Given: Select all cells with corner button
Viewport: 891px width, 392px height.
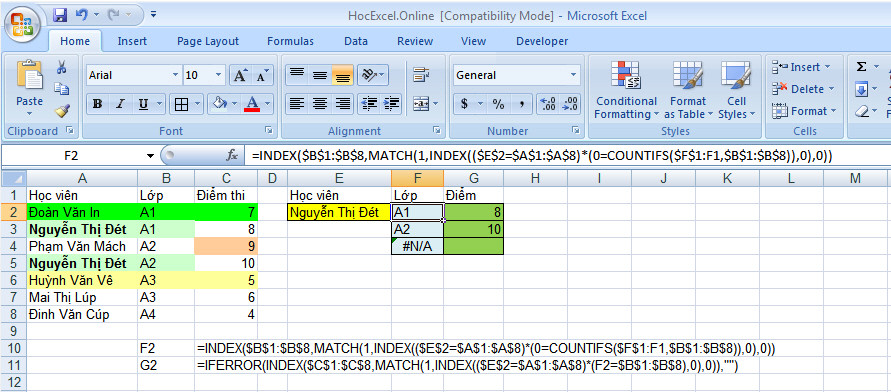Looking at the screenshot, I should 14,178.
